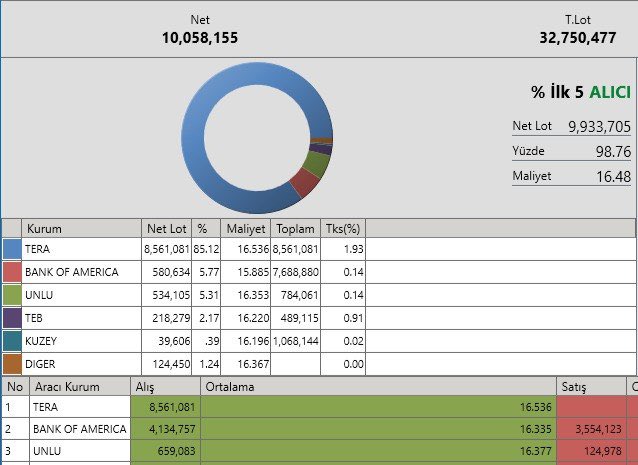The image size is (638, 465).
Task: Sort by the Net Lot column header
Action: [166, 229]
